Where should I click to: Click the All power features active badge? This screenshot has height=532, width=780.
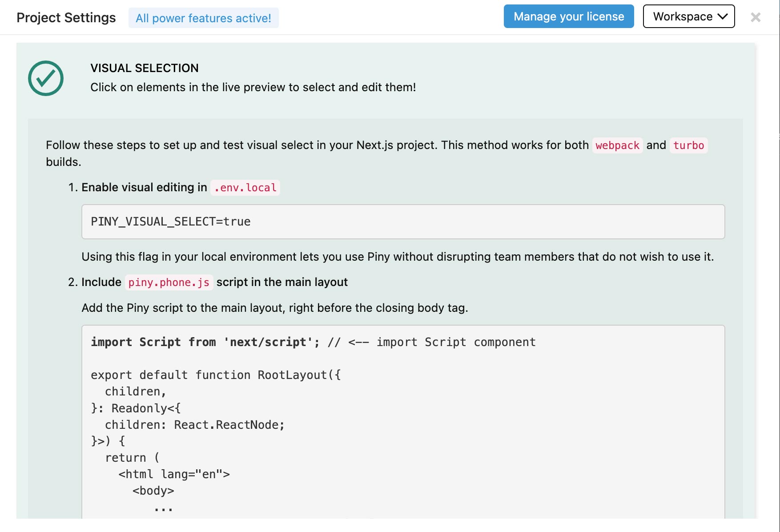203,18
